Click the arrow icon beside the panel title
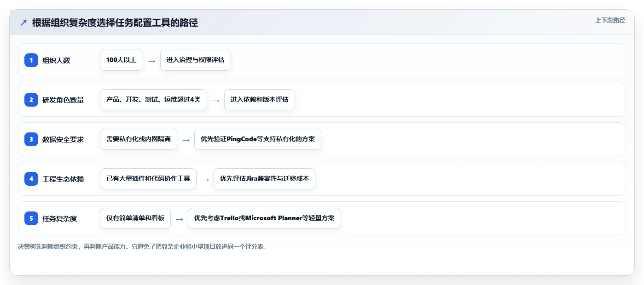The image size is (644, 285). click(23, 23)
